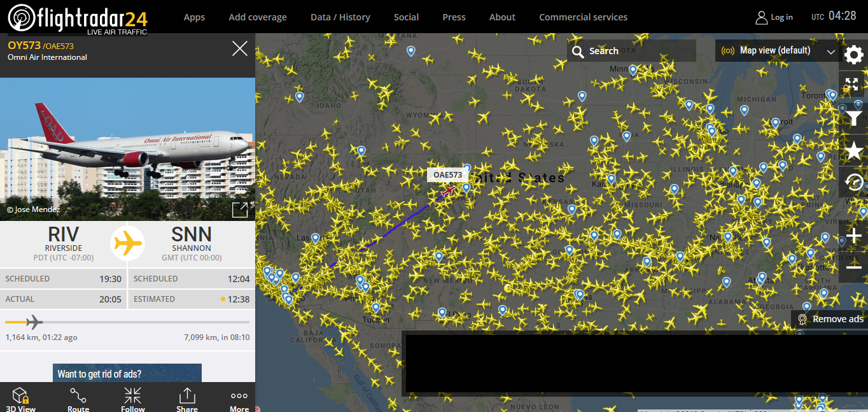Click the Jose Mendez photo credit
This screenshot has height=412, width=868.
[x=34, y=210]
